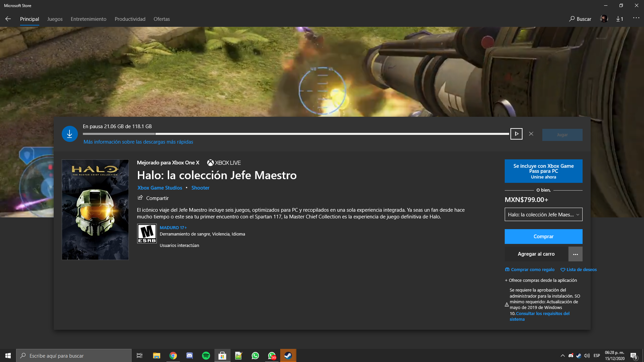Share the game via Compartir

[153, 198]
